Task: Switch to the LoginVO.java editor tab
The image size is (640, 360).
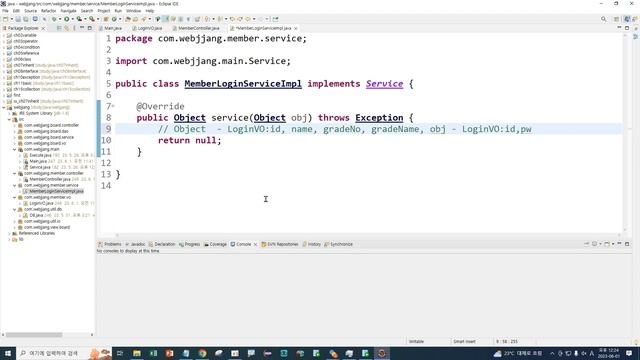Action: 147,28
